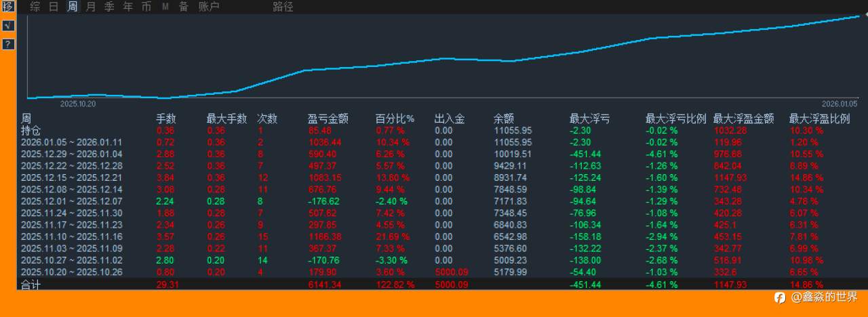This screenshot has height=317, width=868.
Task: Open the 币 currency tab
Action: point(146,7)
